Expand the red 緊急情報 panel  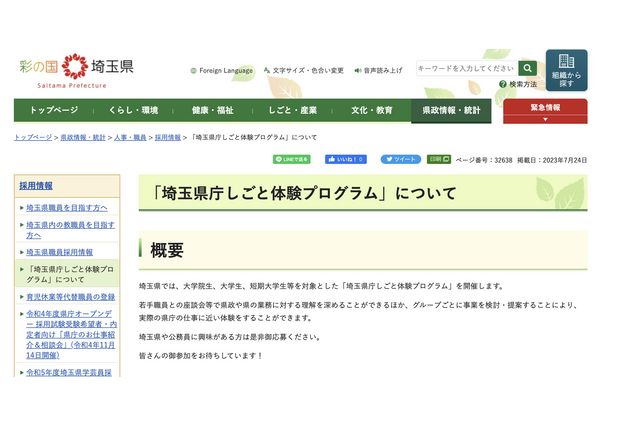[x=545, y=111]
